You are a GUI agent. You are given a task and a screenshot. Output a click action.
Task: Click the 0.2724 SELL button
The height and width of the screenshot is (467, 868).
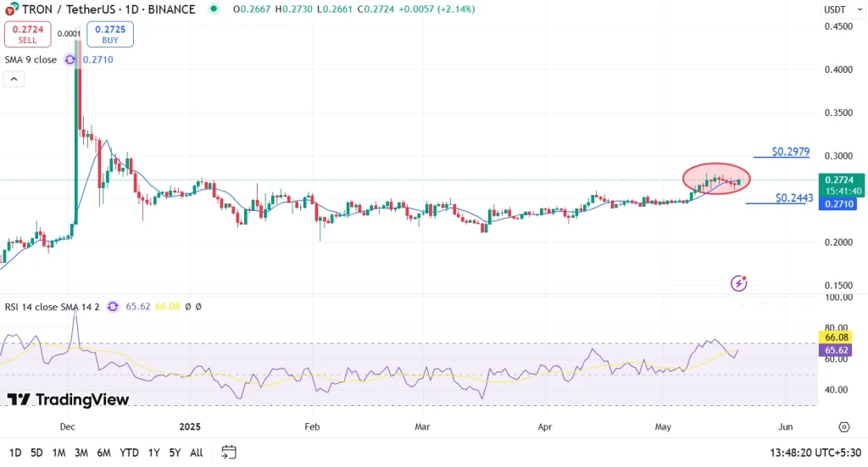tap(28, 34)
